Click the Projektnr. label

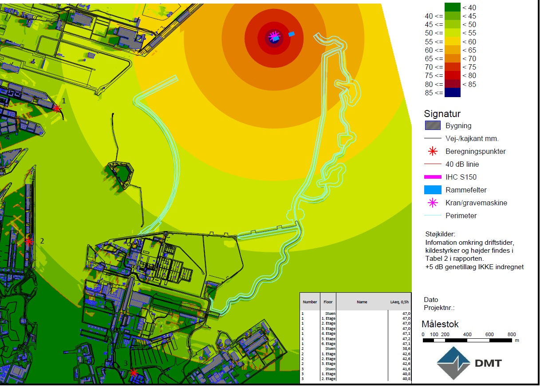pos(439,308)
